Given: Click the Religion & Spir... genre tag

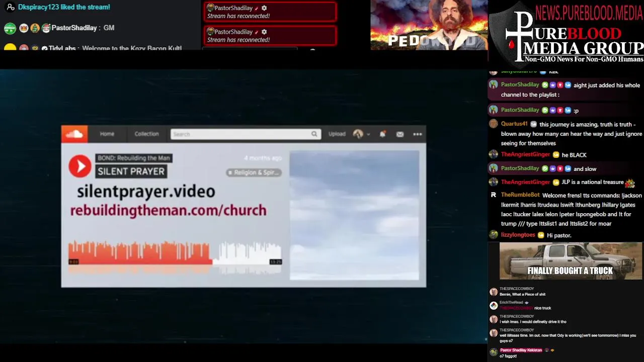Looking at the screenshot, I should (x=254, y=172).
